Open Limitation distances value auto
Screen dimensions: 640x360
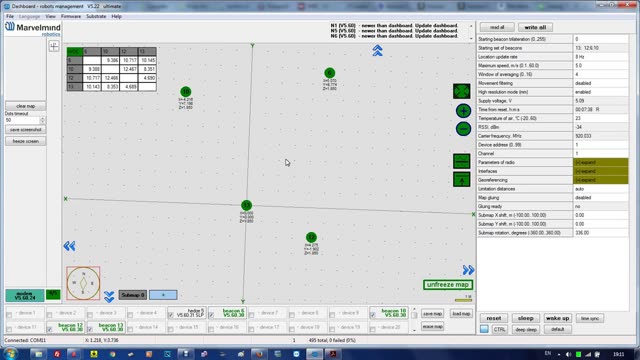600,189
